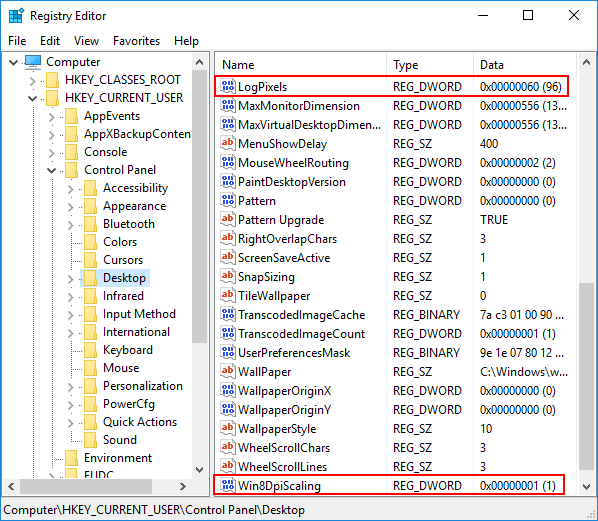Image resolution: width=598 pixels, height=521 pixels.
Task: Sort values by Type column header
Action: [x=430, y=65]
